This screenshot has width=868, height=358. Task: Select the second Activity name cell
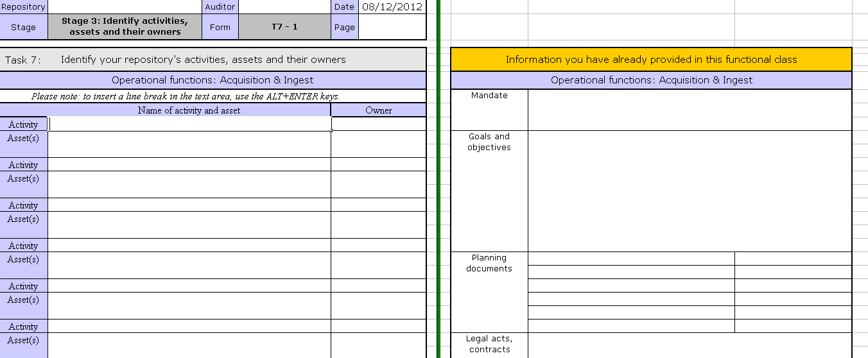coord(189,165)
